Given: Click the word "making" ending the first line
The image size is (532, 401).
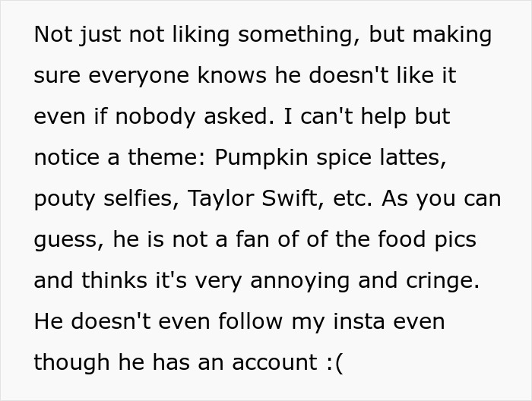Looking at the screenshot, I should (452, 35).
